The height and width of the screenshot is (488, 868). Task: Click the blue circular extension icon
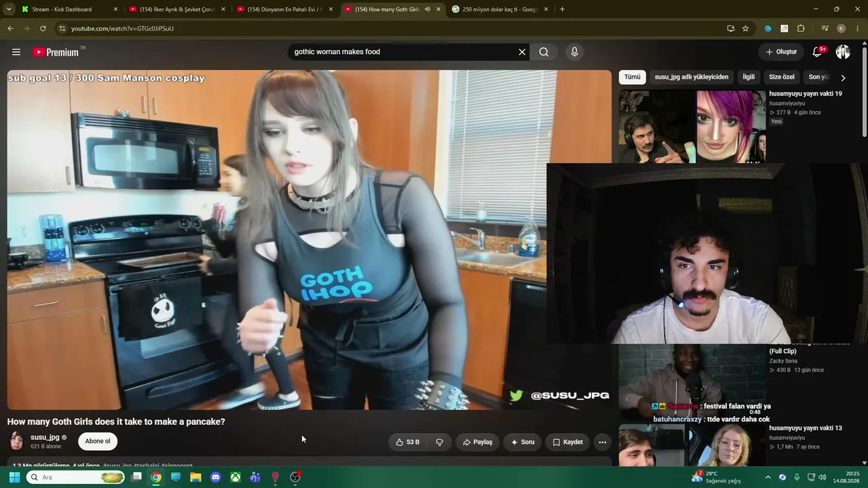[768, 28]
